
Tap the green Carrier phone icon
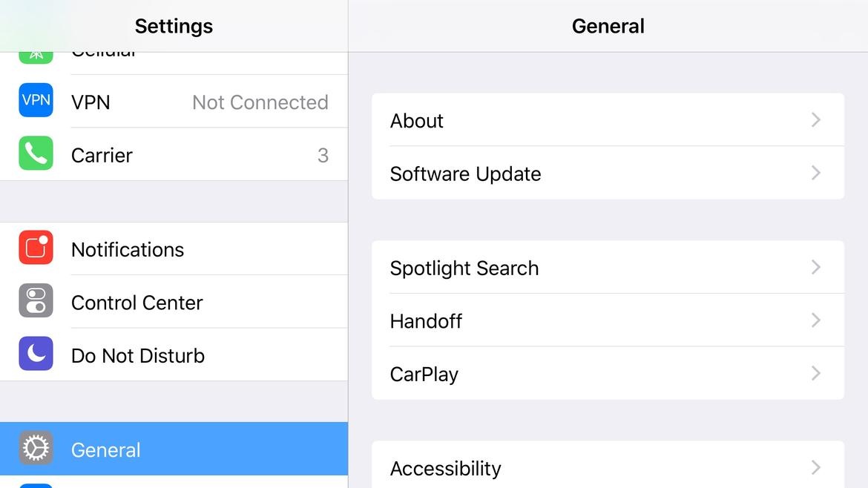[36, 154]
